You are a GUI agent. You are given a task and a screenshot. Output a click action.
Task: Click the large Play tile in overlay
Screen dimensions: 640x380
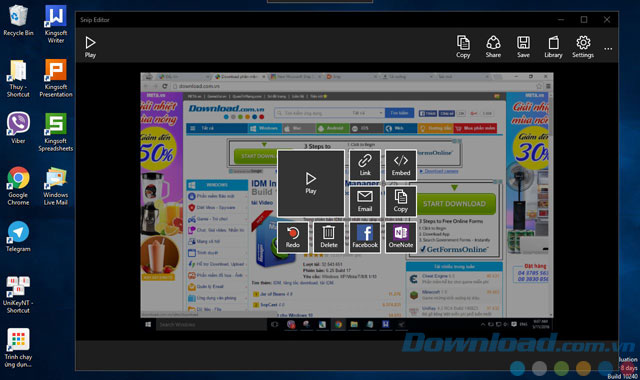(311, 183)
